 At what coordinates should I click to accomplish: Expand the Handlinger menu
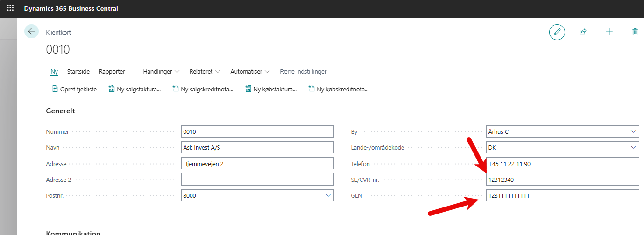point(161,72)
